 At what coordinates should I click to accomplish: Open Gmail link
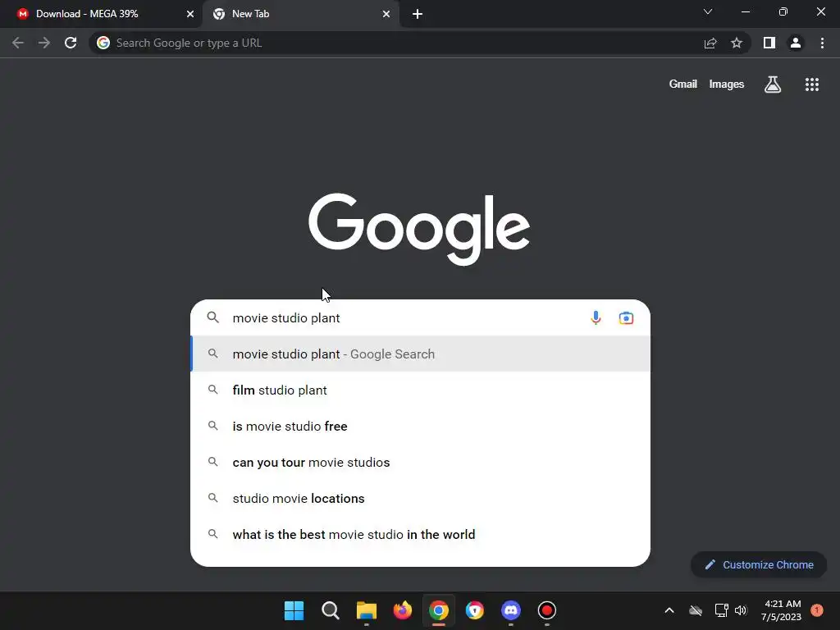pyautogui.click(x=683, y=84)
